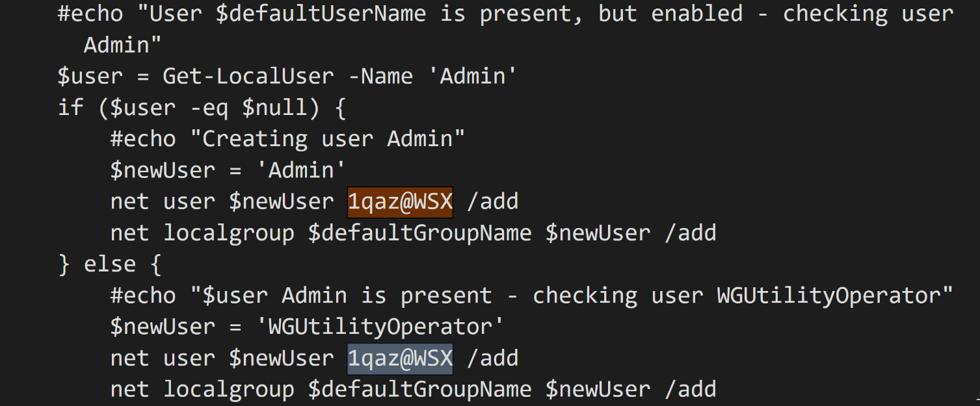Click the first $defaultGroupName variable
The height and width of the screenshot is (406, 980).
419,233
